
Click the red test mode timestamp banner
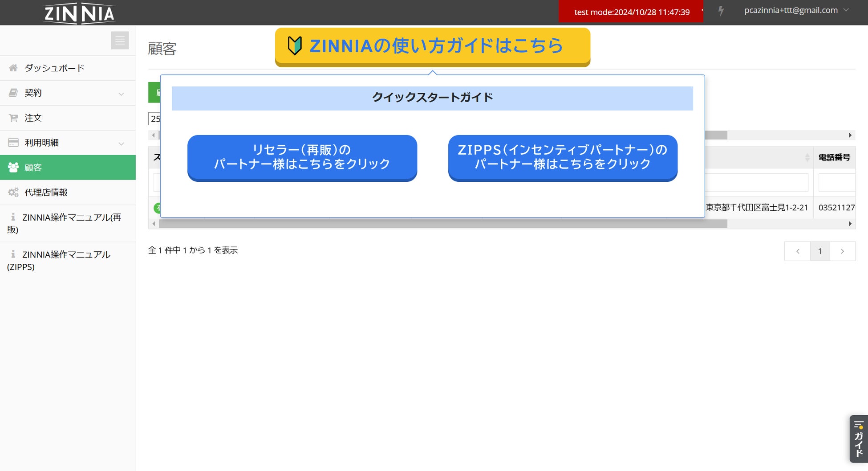click(x=631, y=12)
